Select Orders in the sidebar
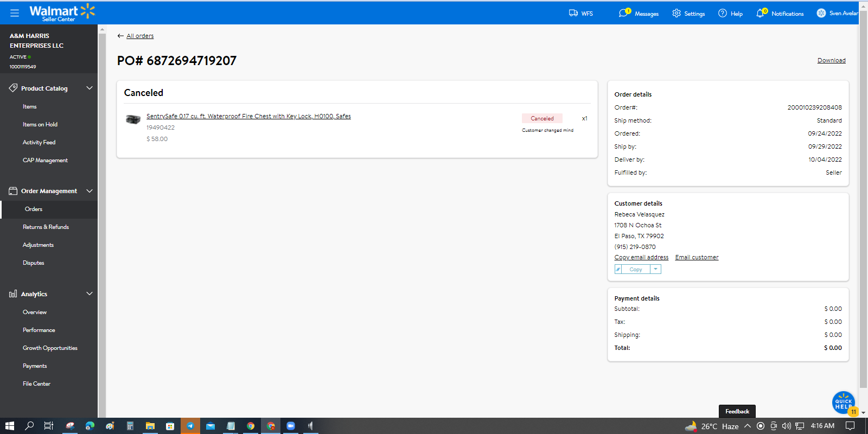This screenshot has height=434, width=868. 34,209
